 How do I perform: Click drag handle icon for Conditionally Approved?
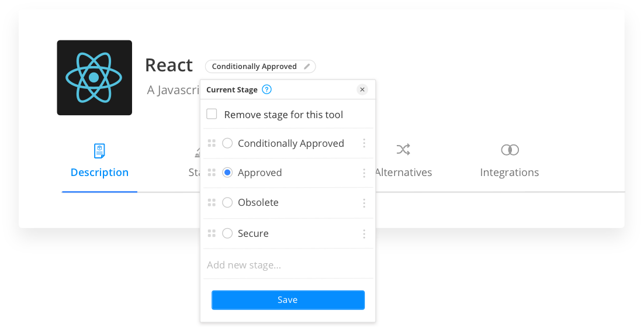[x=212, y=143]
